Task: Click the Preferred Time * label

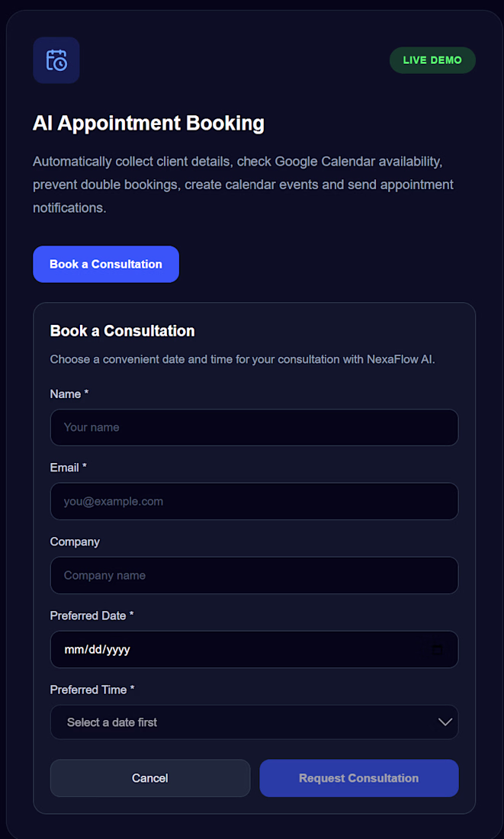Action: tap(92, 690)
